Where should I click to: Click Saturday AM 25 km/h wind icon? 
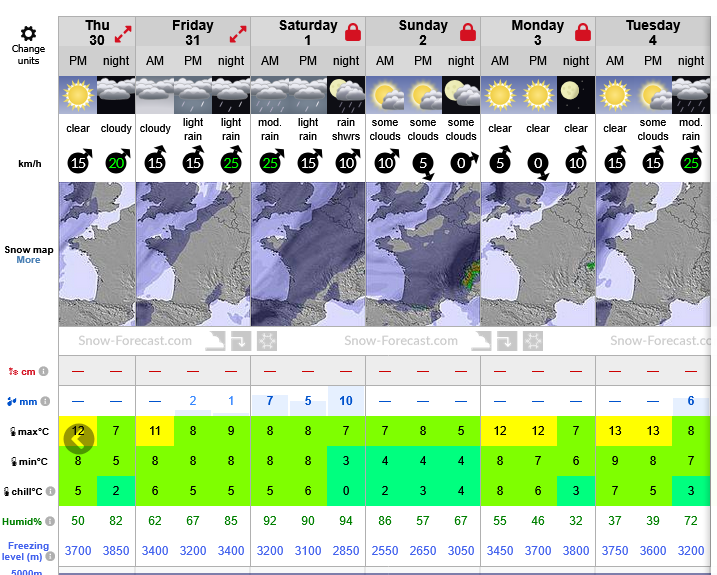[271, 161]
